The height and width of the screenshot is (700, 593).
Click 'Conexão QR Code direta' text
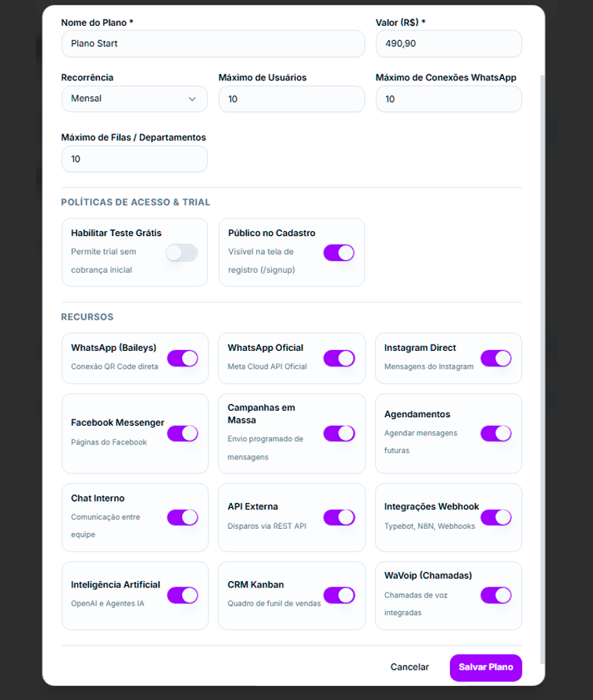[x=114, y=366]
